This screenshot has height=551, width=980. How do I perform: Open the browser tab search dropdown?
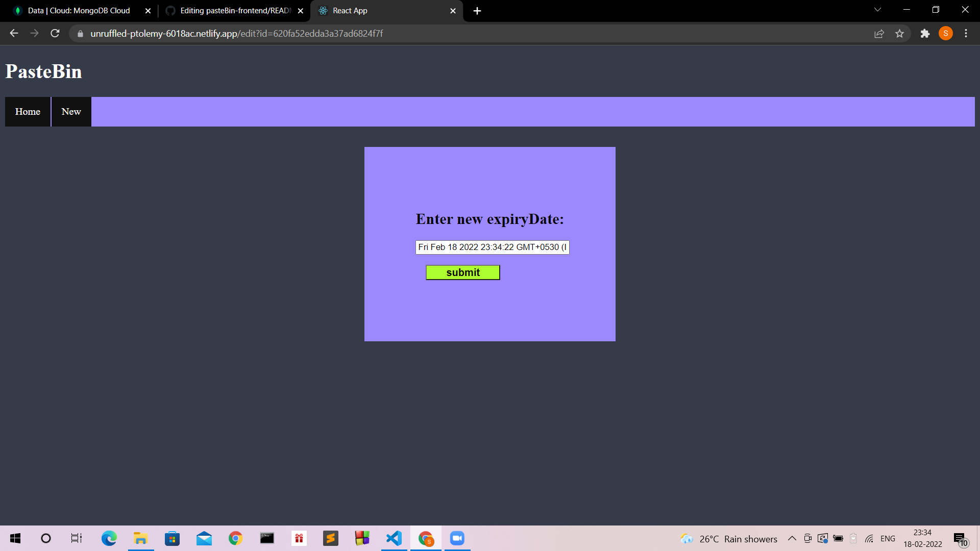coord(877,10)
